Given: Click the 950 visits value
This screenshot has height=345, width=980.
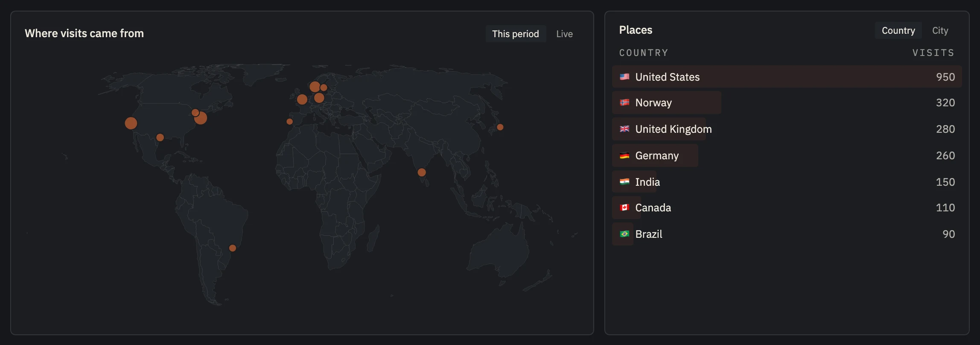Looking at the screenshot, I should click(945, 77).
